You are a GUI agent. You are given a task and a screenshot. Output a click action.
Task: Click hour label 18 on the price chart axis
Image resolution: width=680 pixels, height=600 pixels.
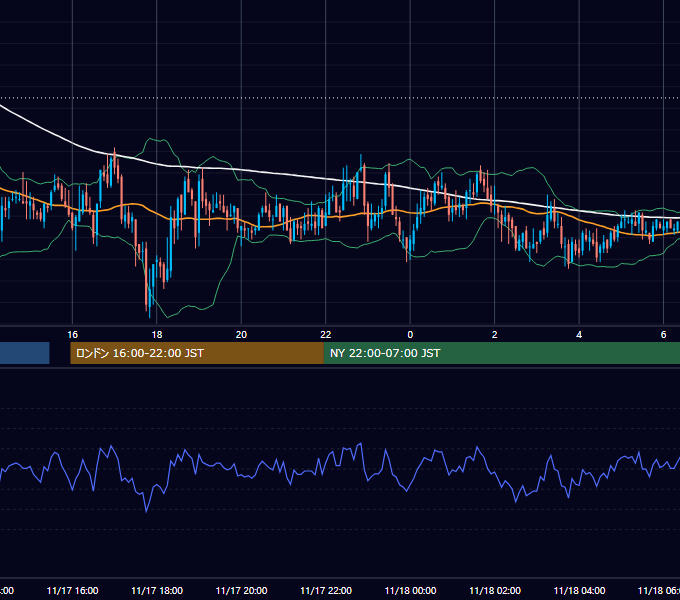click(x=157, y=335)
